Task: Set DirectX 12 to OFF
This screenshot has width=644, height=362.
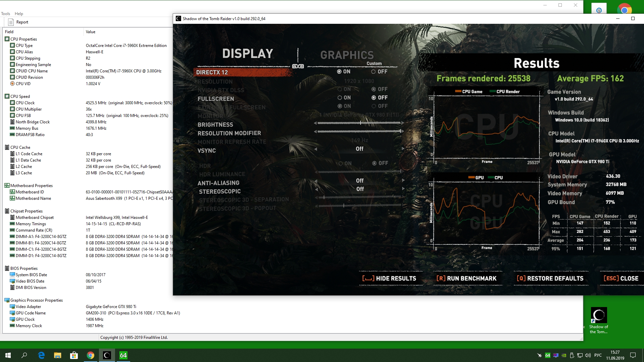Action: (373, 72)
